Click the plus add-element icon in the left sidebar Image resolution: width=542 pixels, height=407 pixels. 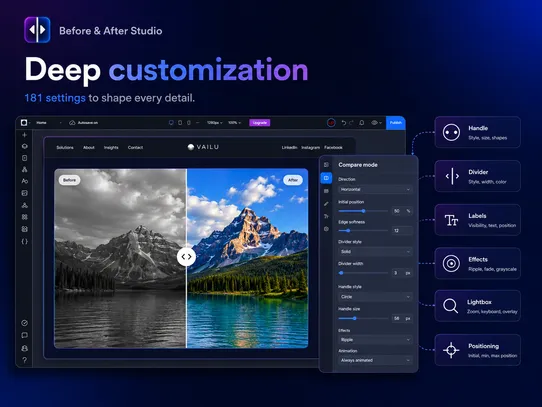(25, 135)
